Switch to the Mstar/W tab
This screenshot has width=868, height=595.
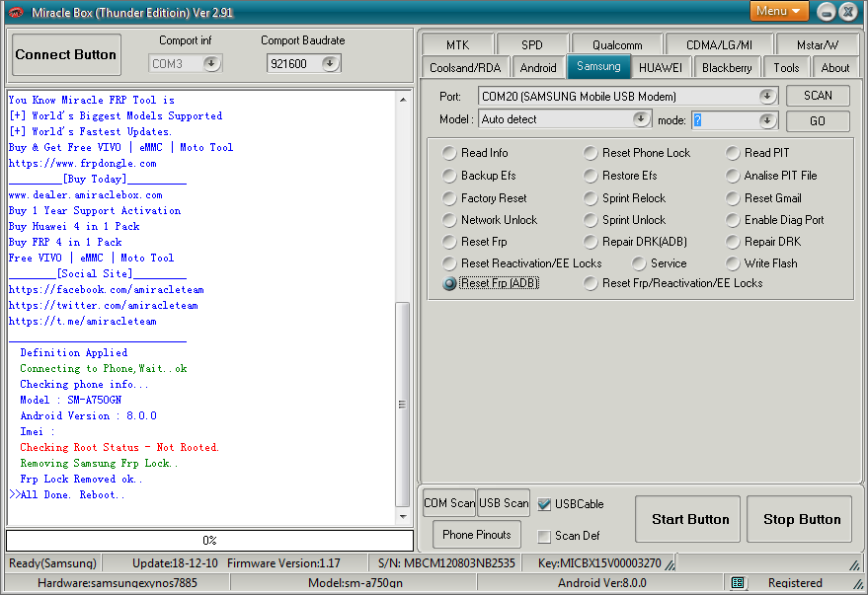(818, 44)
